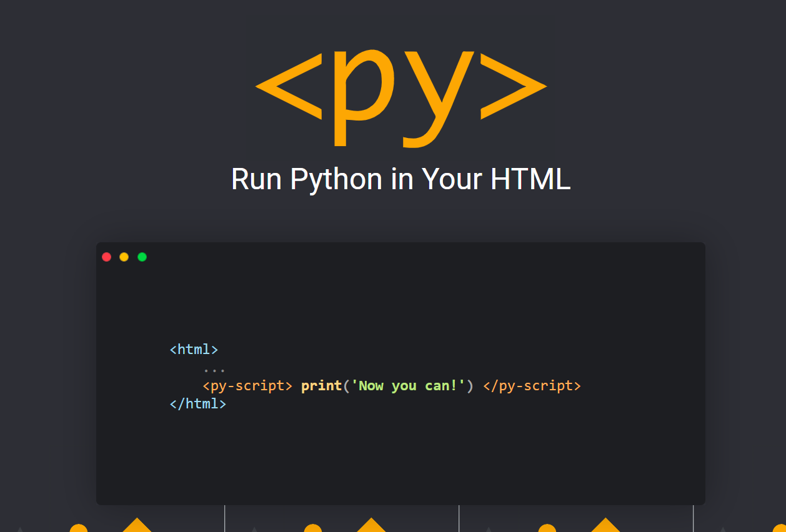The height and width of the screenshot is (532, 786).
Task: Click the "Run Python in Your HTML" tagline
Action: pos(400,179)
